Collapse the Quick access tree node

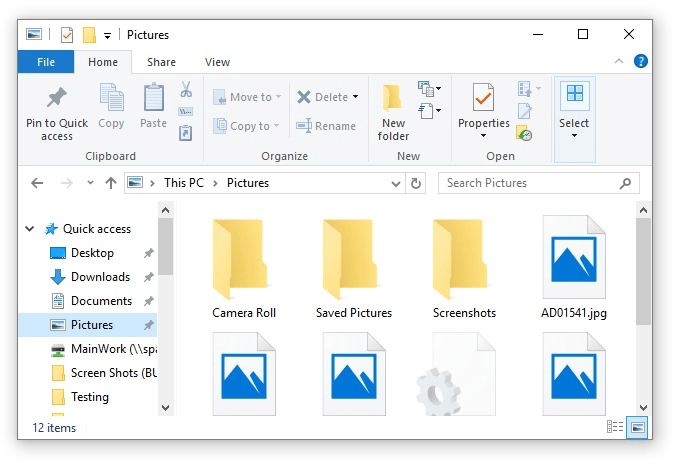click(29, 228)
